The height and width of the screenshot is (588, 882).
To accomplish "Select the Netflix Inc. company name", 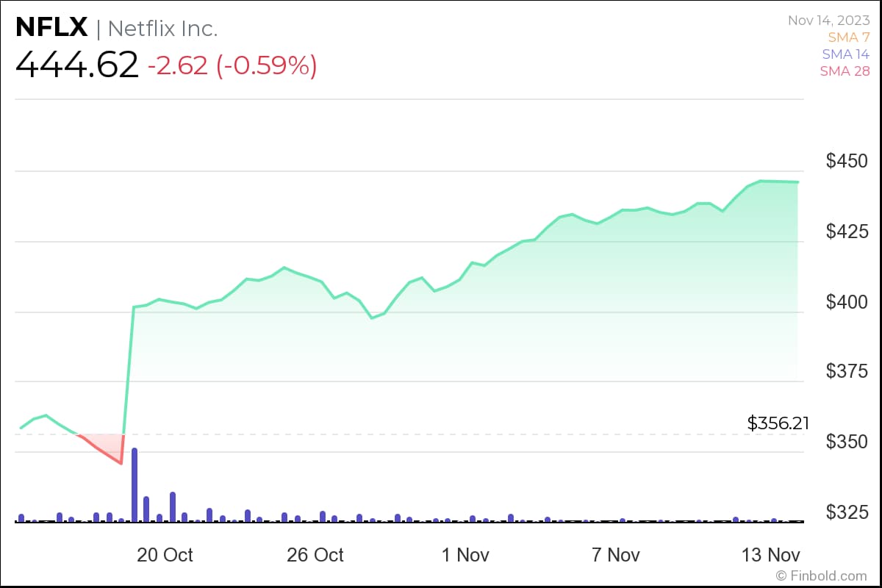I will click(x=162, y=29).
